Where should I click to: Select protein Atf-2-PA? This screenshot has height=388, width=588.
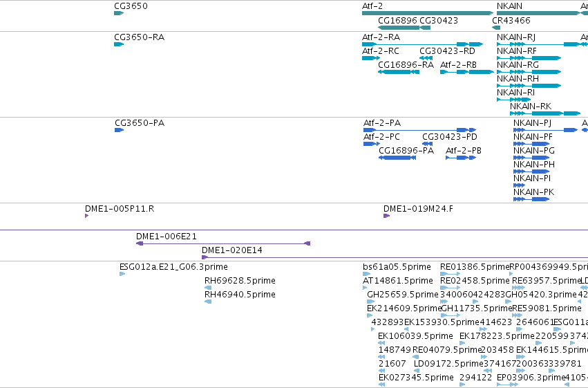[x=382, y=123]
